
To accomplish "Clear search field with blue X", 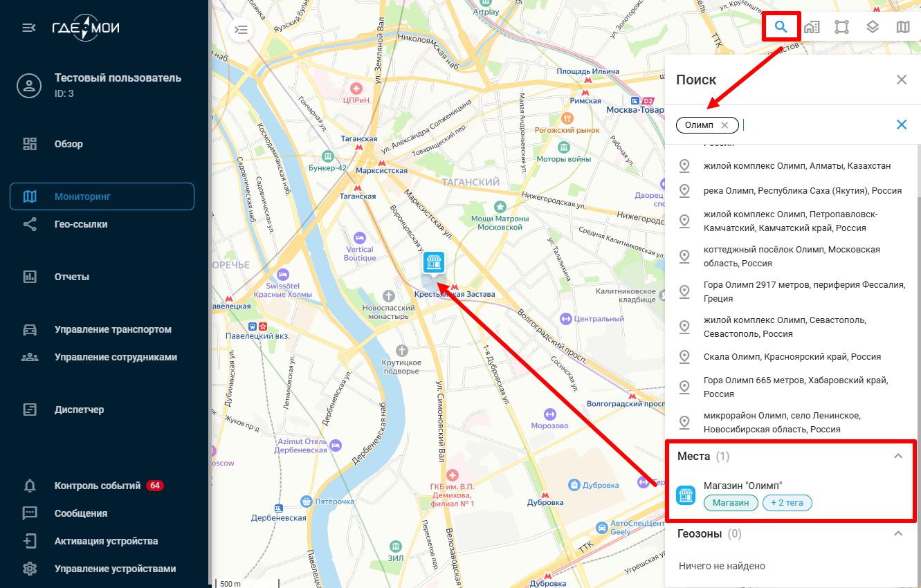I will tap(901, 125).
